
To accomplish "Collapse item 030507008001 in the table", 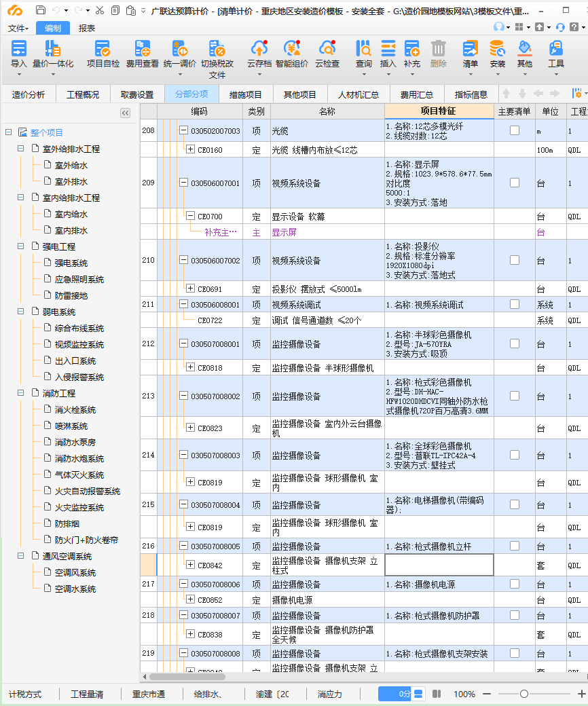I will pyautogui.click(x=183, y=345).
